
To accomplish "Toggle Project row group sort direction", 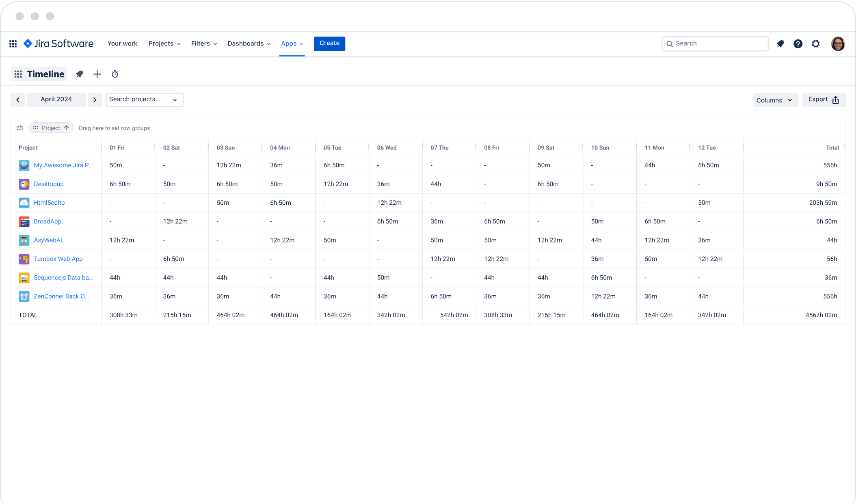I will click(x=66, y=128).
